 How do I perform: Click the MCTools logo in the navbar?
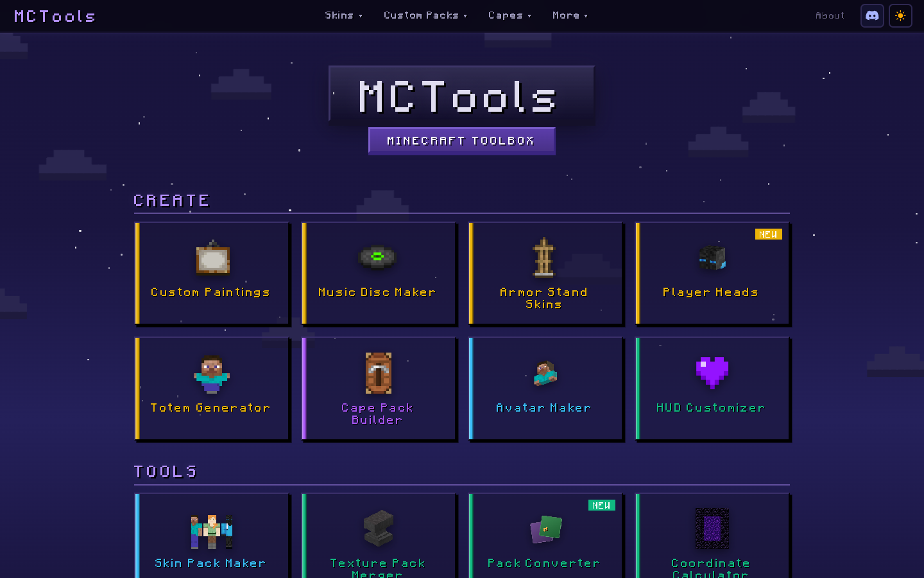[55, 16]
